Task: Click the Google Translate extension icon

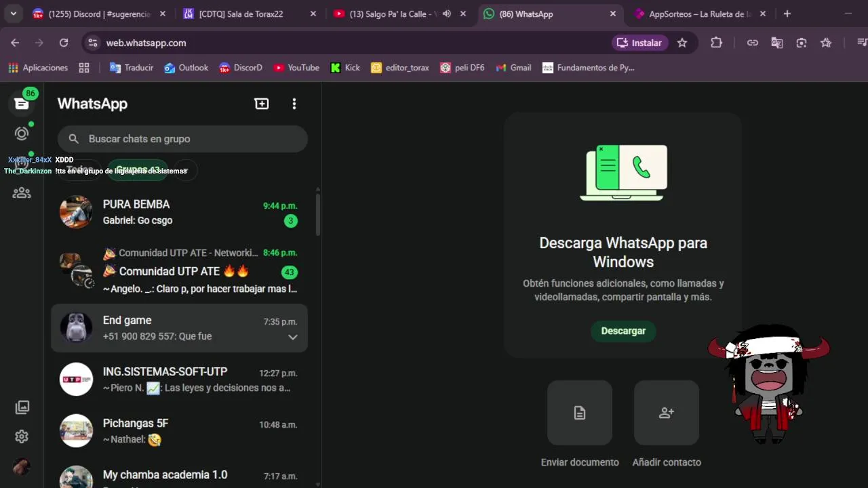Action: tap(777, 43)
